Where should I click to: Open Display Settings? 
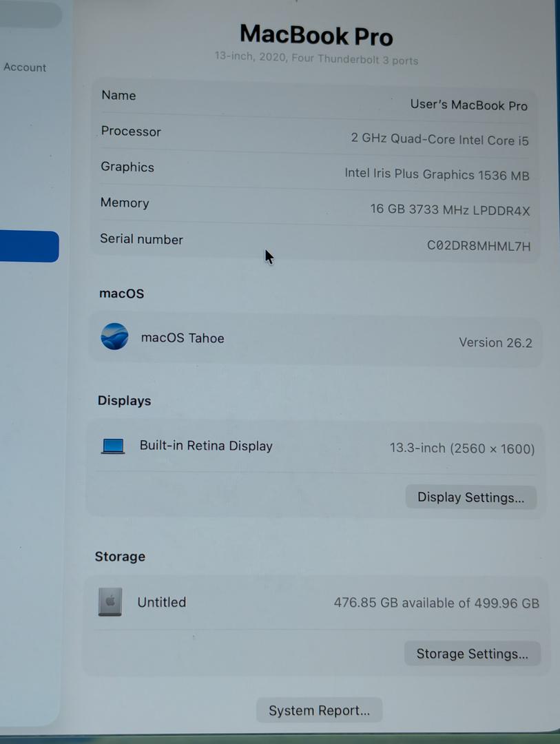tap(470, 497)
